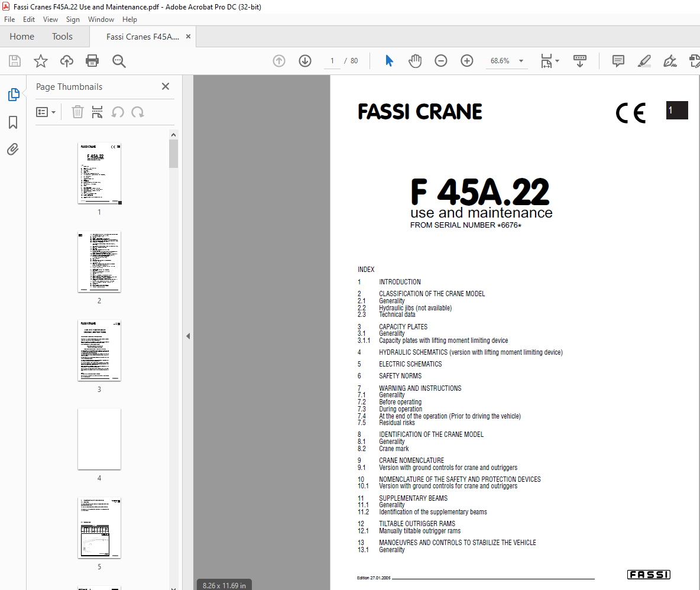The image size is (700, 590).
Task: Activate the hand pan tool
Action: (414, 61)
